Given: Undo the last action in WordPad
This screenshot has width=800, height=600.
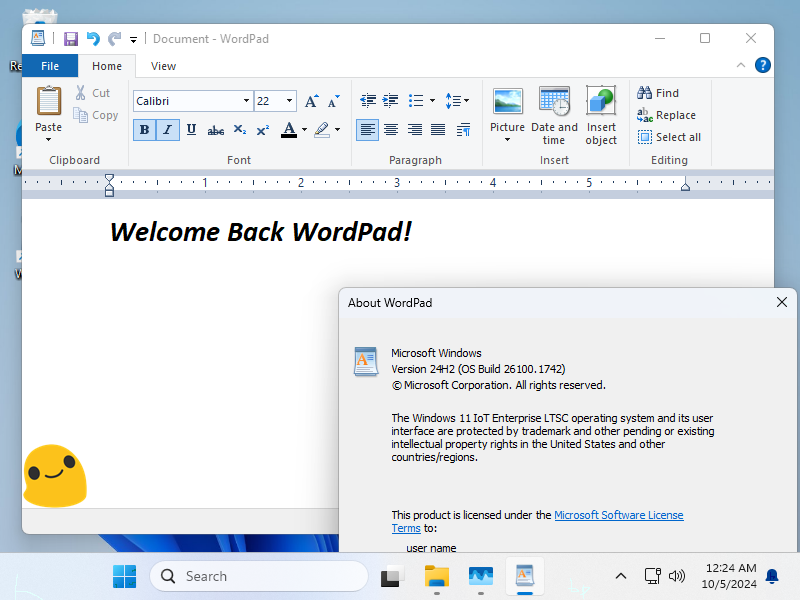Looking at the screenshot, I should pyautogui.click(x=93, y=39).
